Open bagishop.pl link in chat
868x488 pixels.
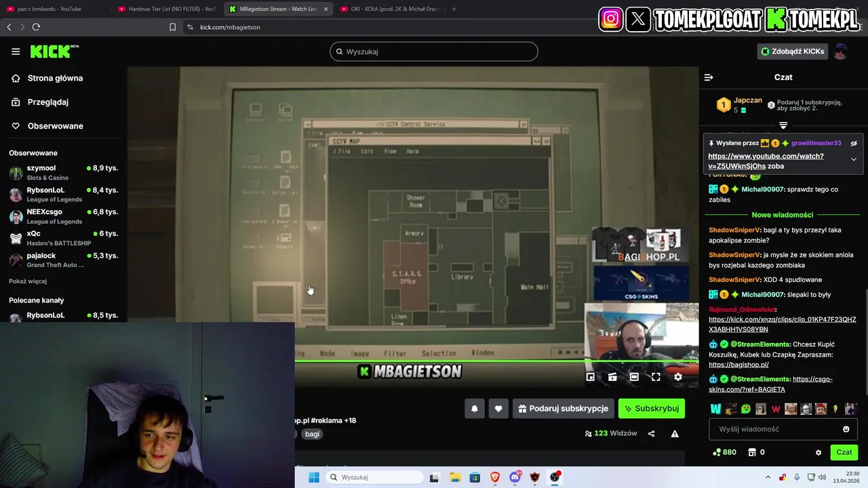[x=738, y=365]
